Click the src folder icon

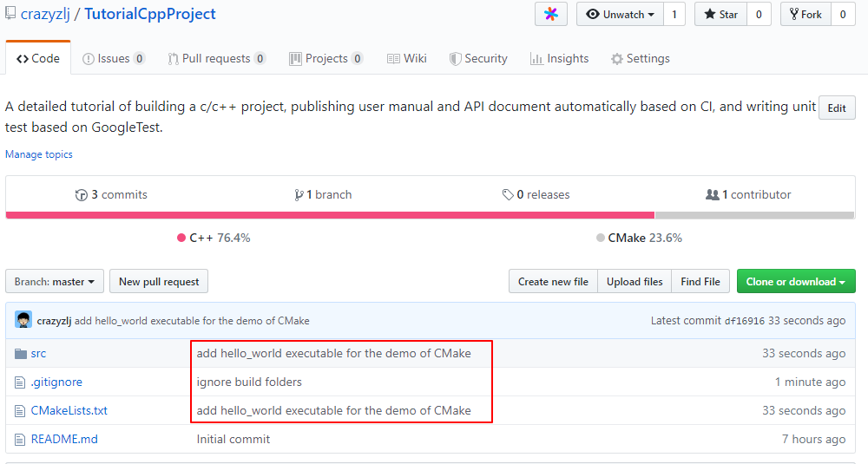click(21, 353)
